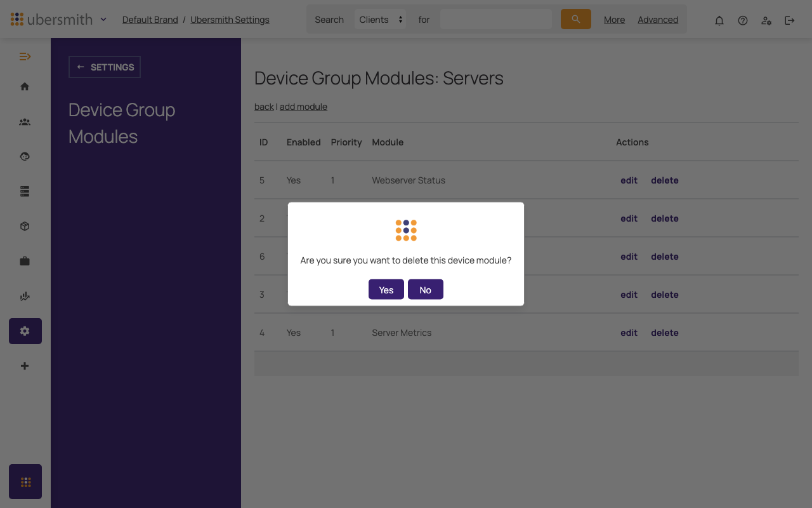This screenshot has height=508, width=812.
Task: Open the dot-grid app button at bottom-left
Action: [x=25, y=482]
